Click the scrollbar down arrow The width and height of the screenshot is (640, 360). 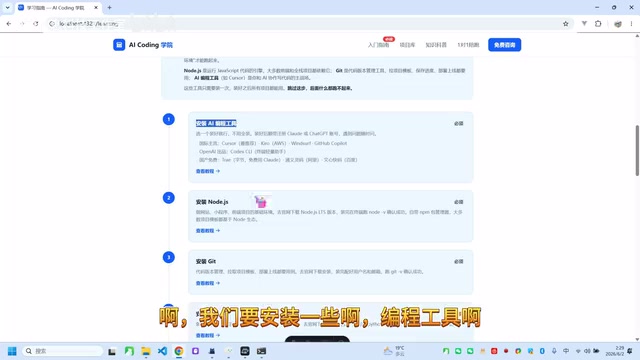point(637,339)
